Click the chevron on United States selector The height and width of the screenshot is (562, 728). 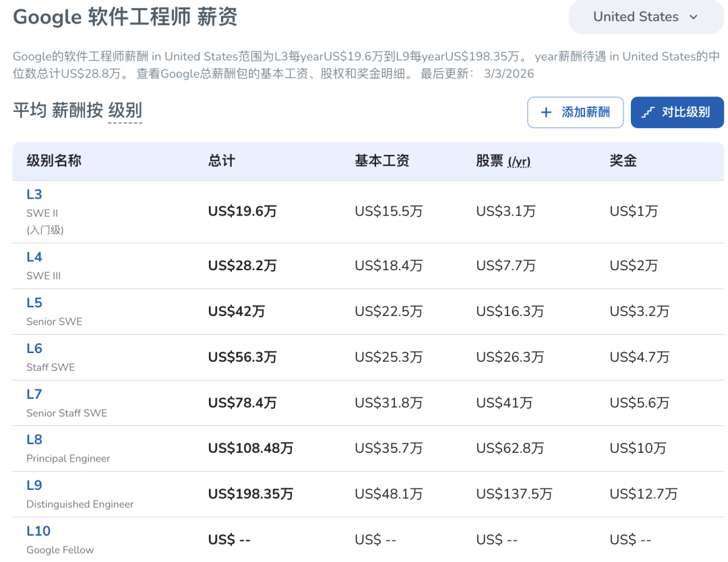pos(696,17)
